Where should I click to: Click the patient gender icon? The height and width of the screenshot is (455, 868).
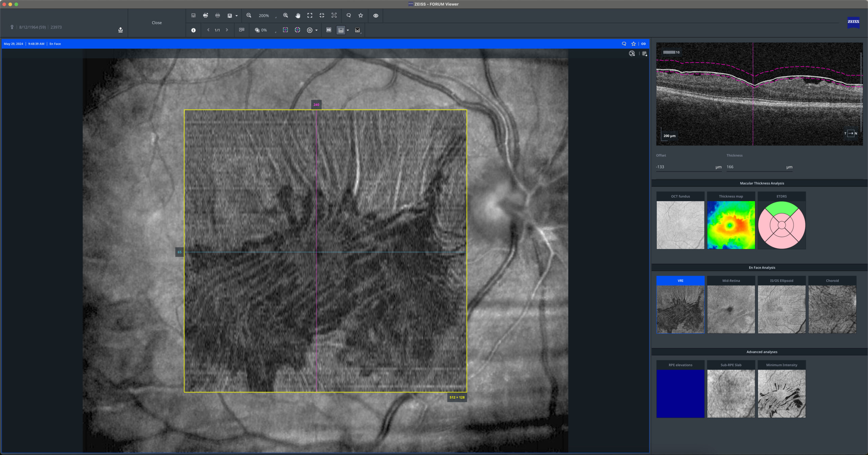pos(12,27)
